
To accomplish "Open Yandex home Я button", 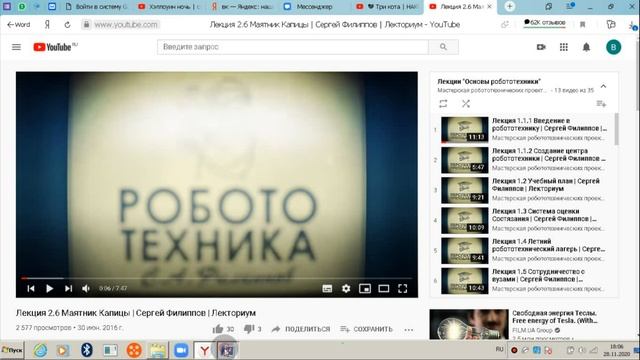I will (x=47, y=24).
